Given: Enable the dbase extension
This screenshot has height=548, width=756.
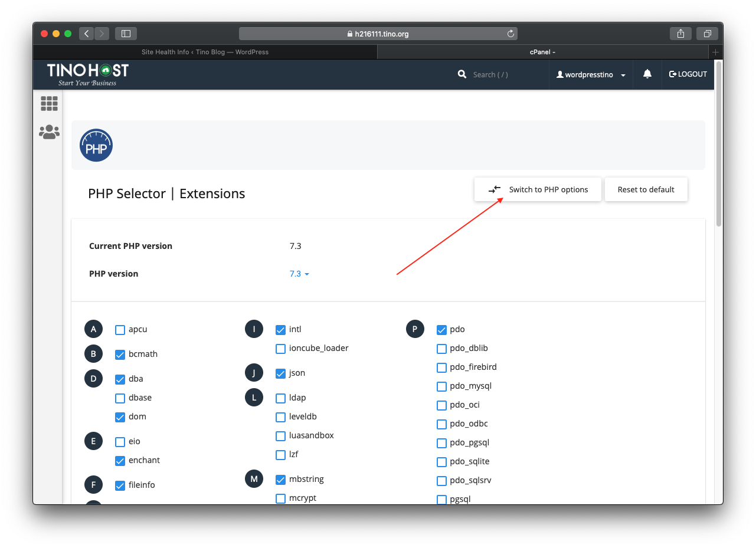Looking at the screenshot, I should (x=120, y=398).
